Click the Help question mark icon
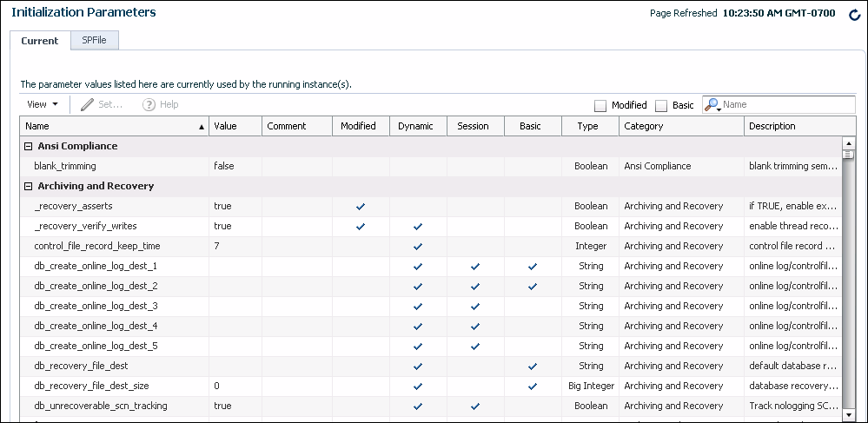Screen dimensions: 868x423 click(149, 104)
